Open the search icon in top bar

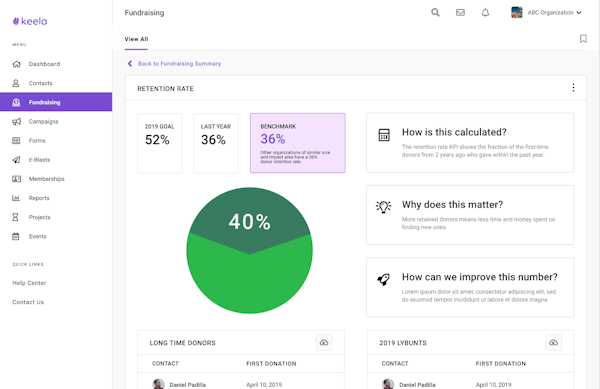pyautogui.click(x=435, y=12)
